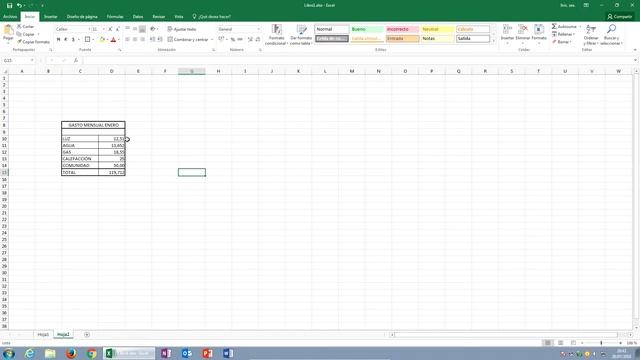Increase font size with large A

coord(110,29)
